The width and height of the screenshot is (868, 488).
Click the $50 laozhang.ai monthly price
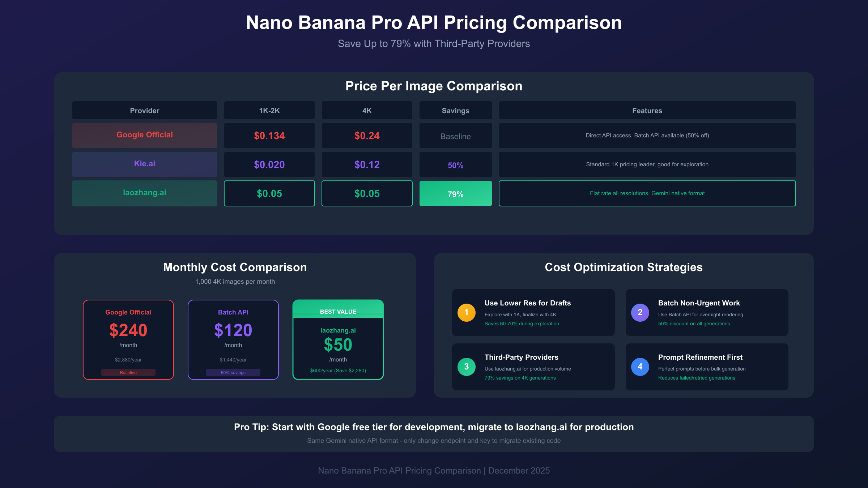click(x=338, y=345)
